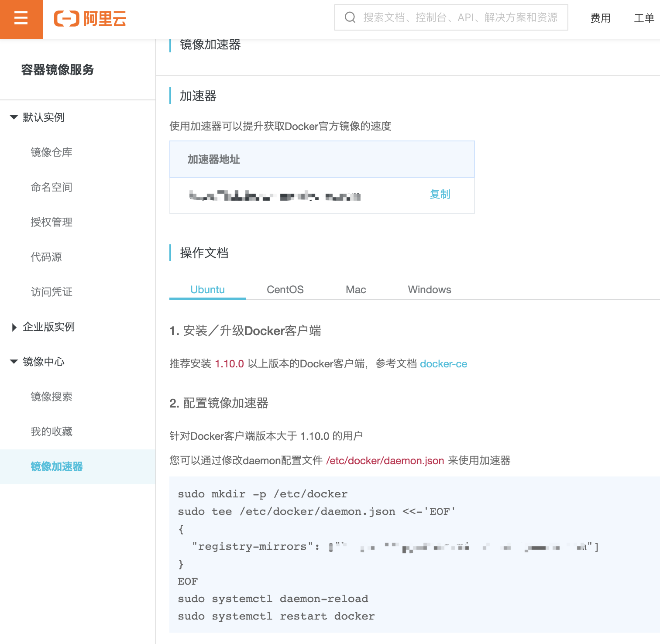Open 我的收藏 in the sidebar

pyautogui.click(x=52, y=432)
